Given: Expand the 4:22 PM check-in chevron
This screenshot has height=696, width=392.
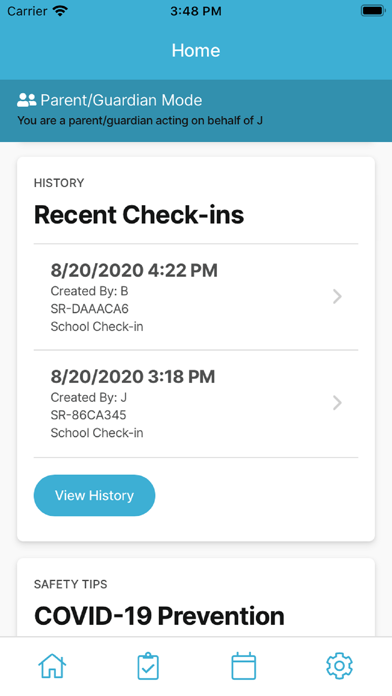Looking at the screenshot, I should tap(337, 297).
